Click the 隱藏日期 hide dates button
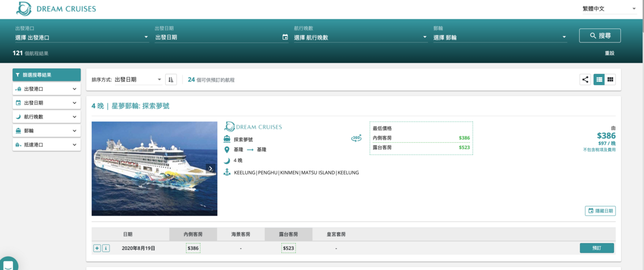Viewport: 644px width, 270px height. [x=600, y=211]
